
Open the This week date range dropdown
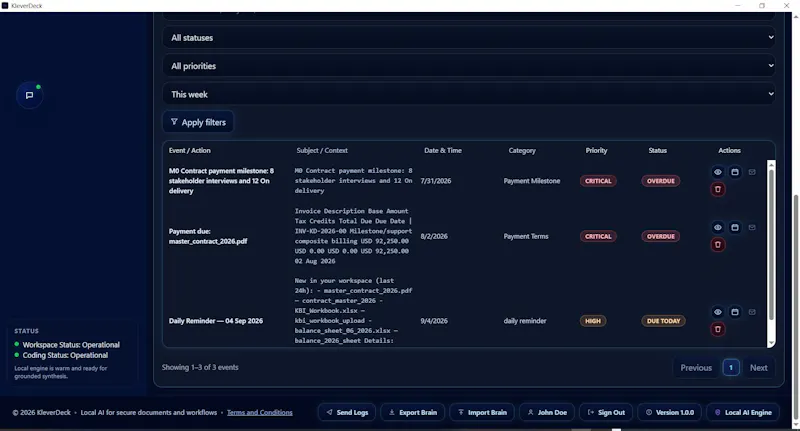click(x=469, y=94)
